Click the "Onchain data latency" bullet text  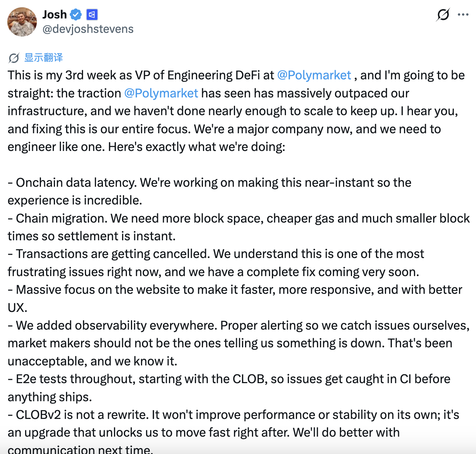tap(74, 183)
